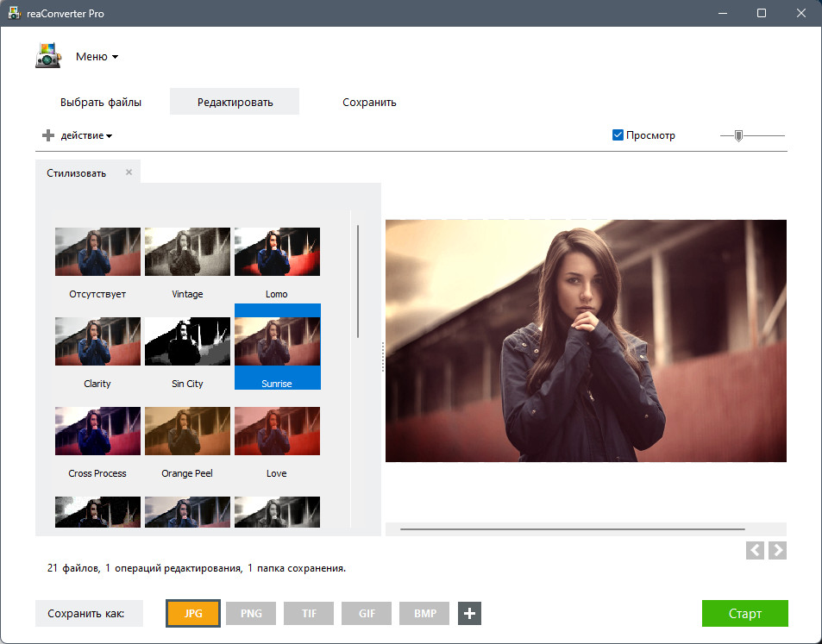Click the preview image of the girl
This screenshot has height=644, width=822.
(x=586, y=341)
